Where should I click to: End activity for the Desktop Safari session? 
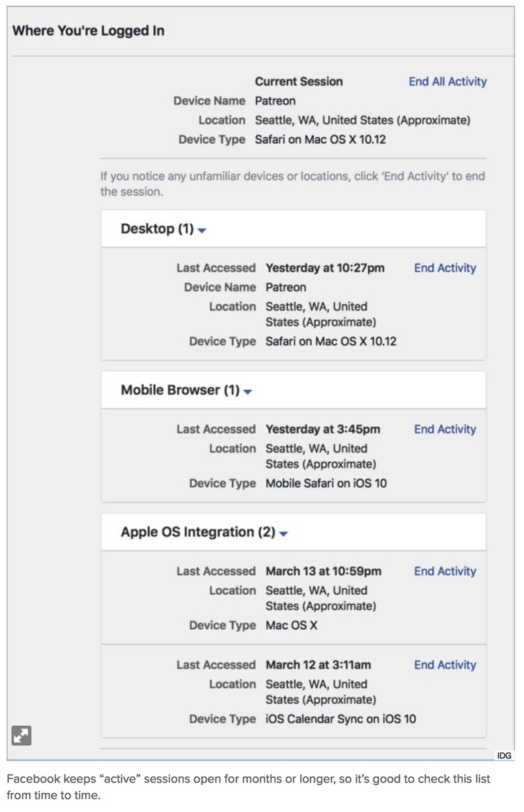445,268
